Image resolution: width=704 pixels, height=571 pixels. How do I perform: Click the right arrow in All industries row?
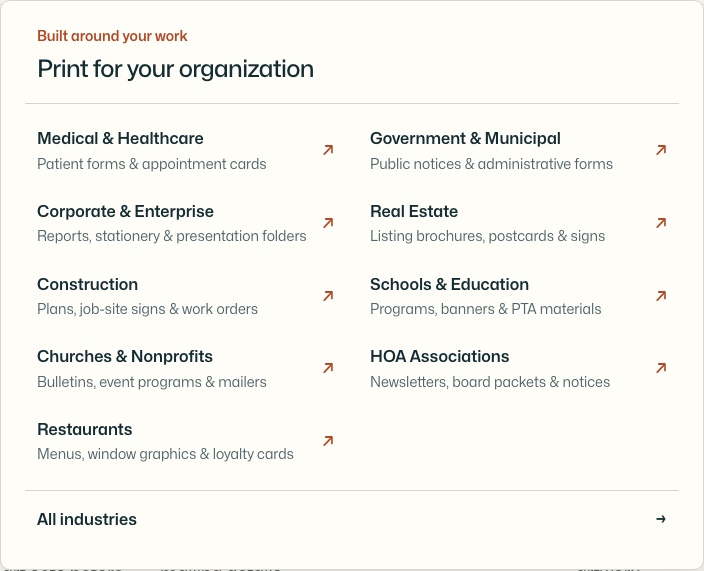click(661, 519)
